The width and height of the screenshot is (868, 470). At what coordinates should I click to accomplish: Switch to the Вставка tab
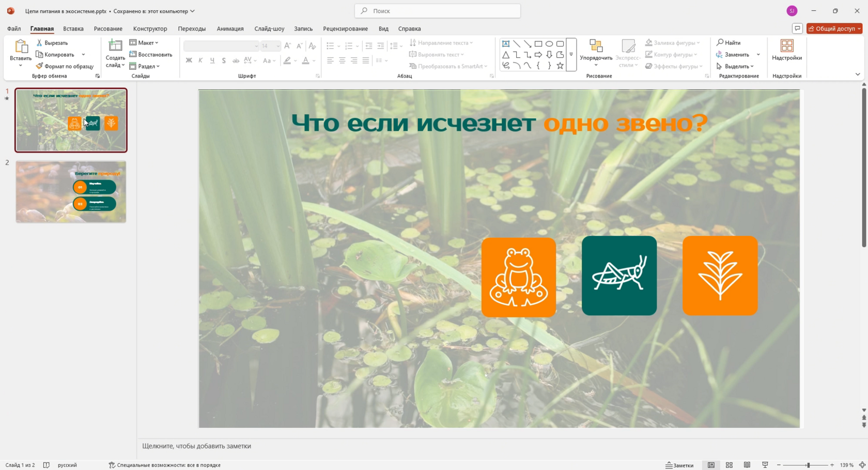73,28
